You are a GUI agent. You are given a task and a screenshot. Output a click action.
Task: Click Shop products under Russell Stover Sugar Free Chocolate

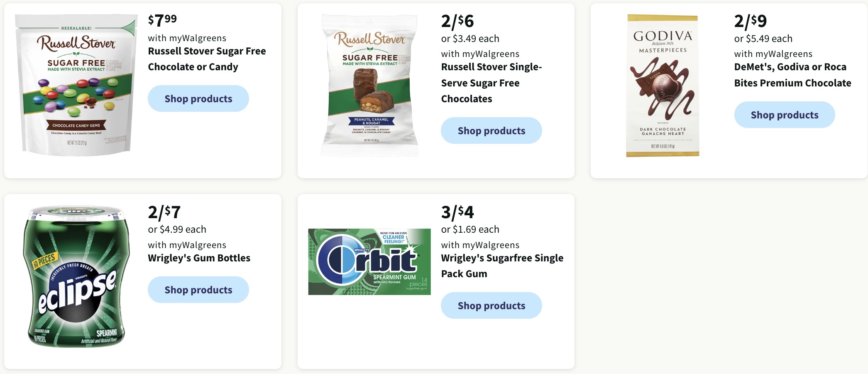[x=198, y=98]
